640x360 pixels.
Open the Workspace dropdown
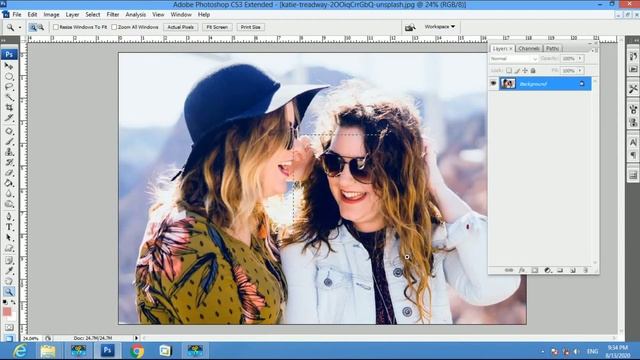[440, 27]
